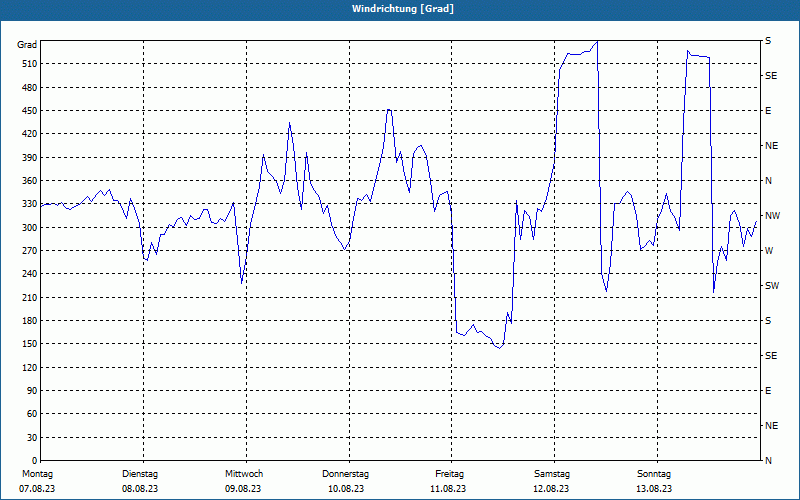Select the 150 axis value
This screenshot has height=500, width=800.
pyautogui.click(x=29, y=344)
